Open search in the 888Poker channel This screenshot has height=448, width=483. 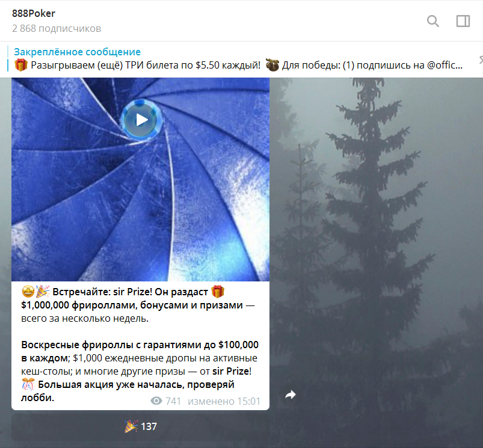433,21
